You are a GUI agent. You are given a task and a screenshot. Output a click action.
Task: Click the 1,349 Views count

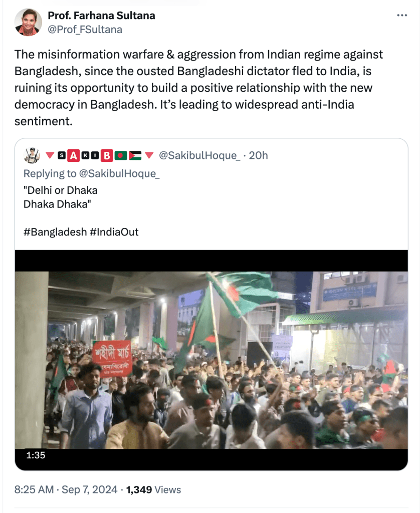tap(153, 489)
